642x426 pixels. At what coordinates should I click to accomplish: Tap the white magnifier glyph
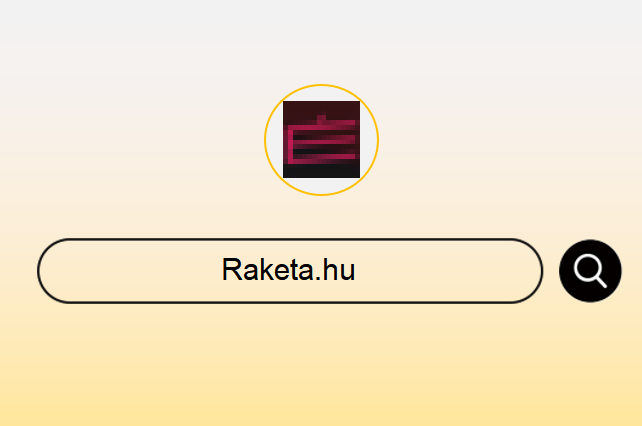590,271
